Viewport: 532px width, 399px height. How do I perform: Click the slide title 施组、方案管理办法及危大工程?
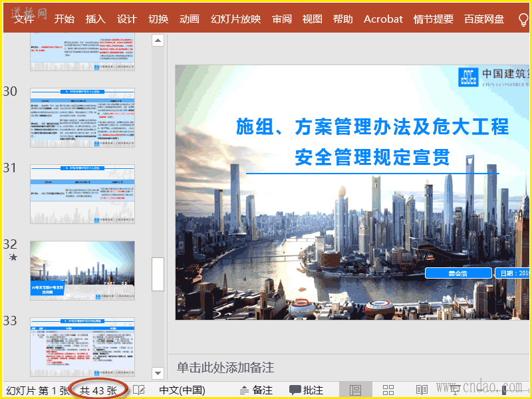tap(372, 126)
